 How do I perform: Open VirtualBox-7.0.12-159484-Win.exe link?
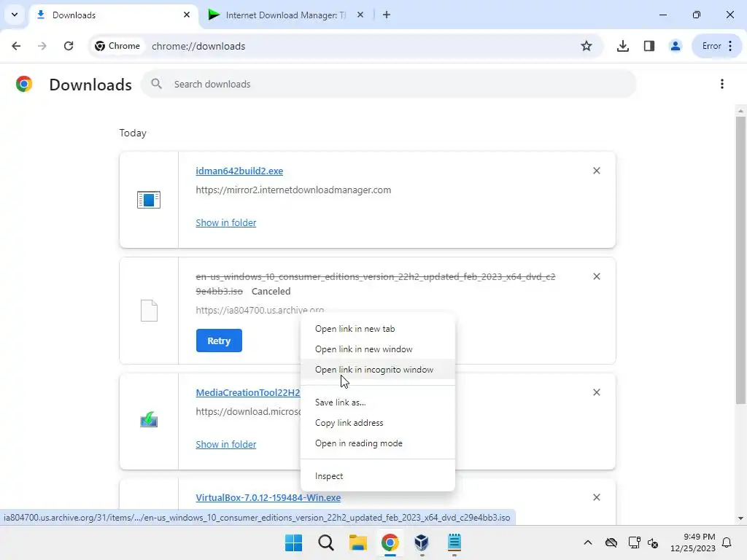tap(268, 497)
